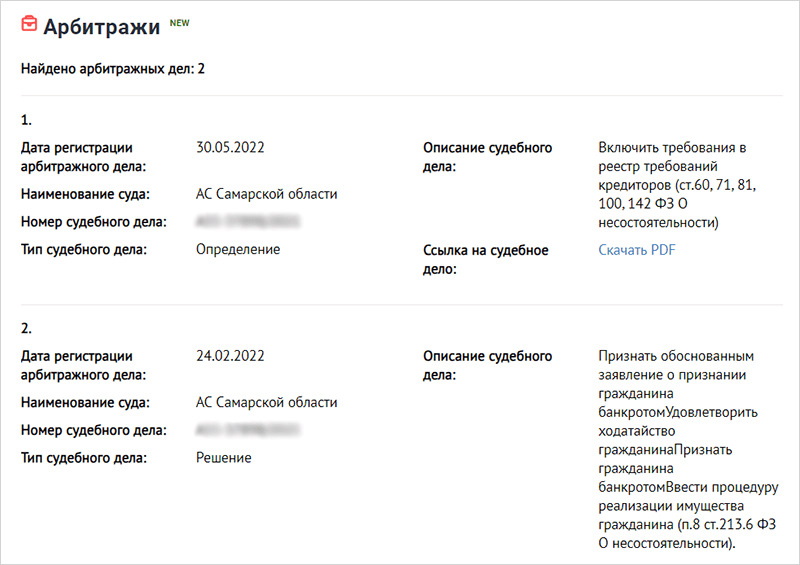Click the case type value Определение
800x565 pixels.
click(238, 249)
